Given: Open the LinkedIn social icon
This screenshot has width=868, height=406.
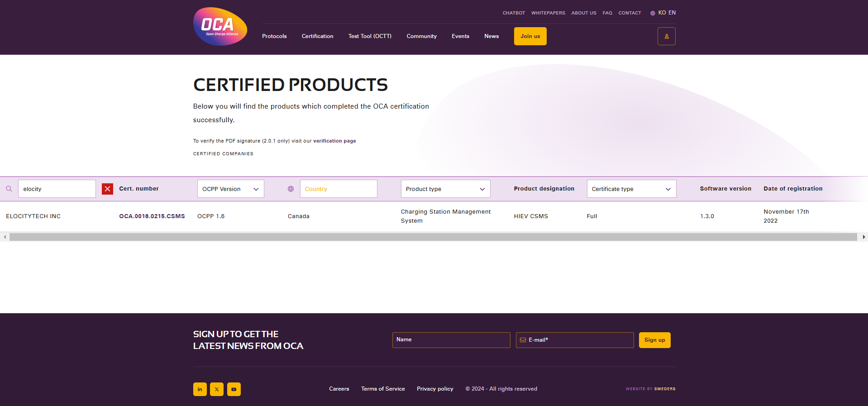Looking at the screenshot, I should [200, 389].
